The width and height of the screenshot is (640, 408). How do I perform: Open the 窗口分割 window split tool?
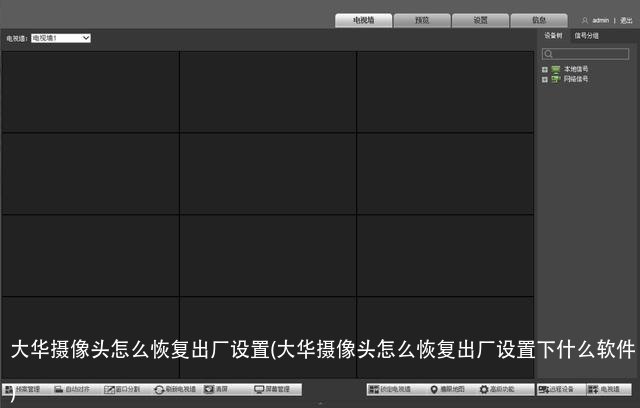click(122, 389)
